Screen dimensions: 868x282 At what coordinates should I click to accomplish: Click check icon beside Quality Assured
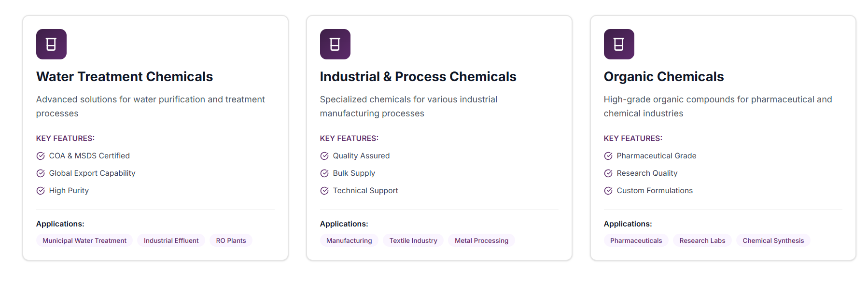324,156
